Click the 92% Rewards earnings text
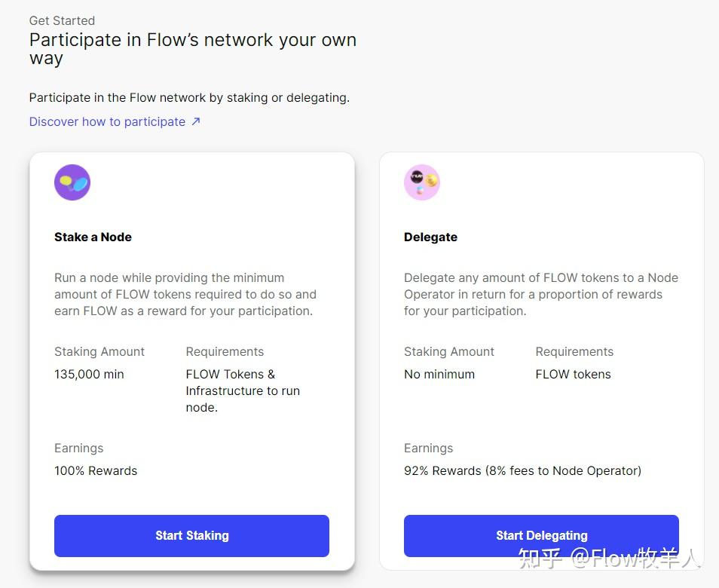Viewport: 719px width, 588px height. pyautogui.click(x=523, y=470)
